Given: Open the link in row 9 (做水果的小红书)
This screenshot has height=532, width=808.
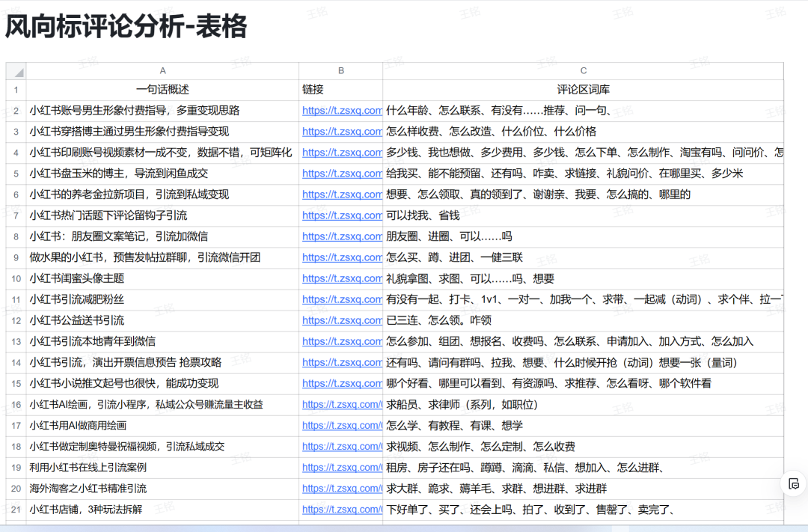Looking at the screenshot, I should (x=342, y=257).
